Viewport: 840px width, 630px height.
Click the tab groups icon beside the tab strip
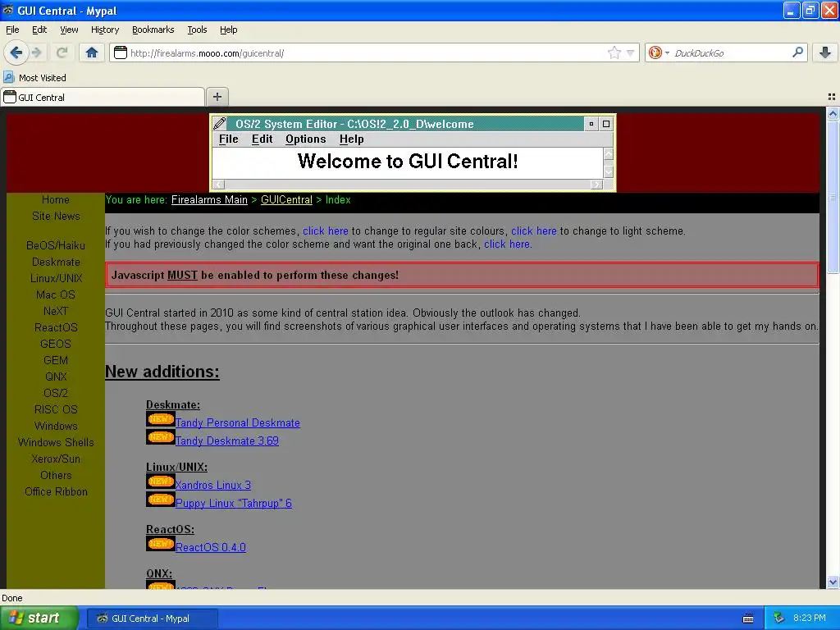click(832, 97)
